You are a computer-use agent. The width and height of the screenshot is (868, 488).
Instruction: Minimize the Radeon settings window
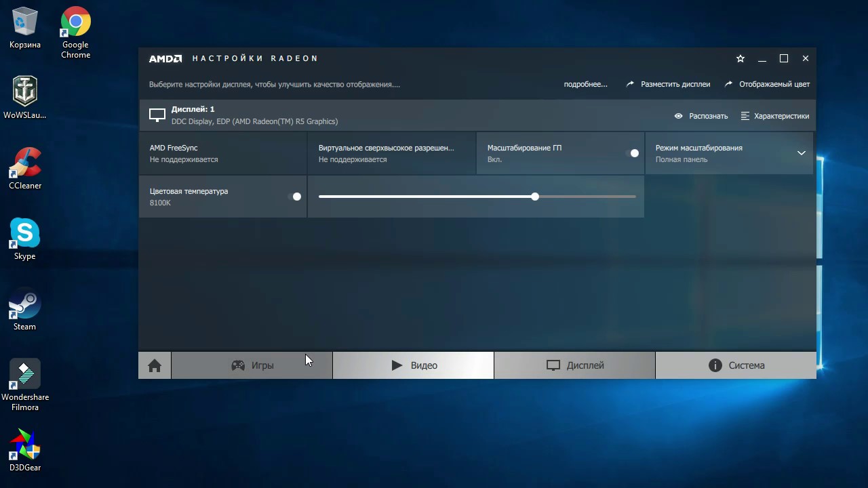[762, 59]
